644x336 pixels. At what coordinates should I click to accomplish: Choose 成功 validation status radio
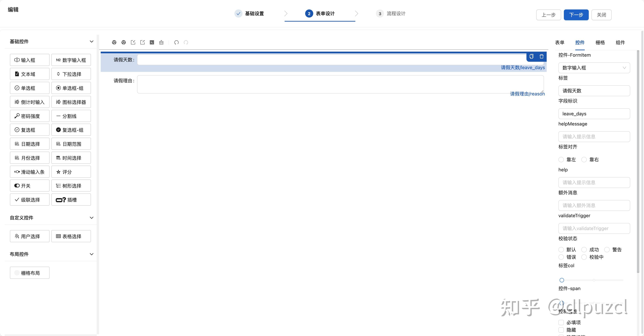coord(584,250)
